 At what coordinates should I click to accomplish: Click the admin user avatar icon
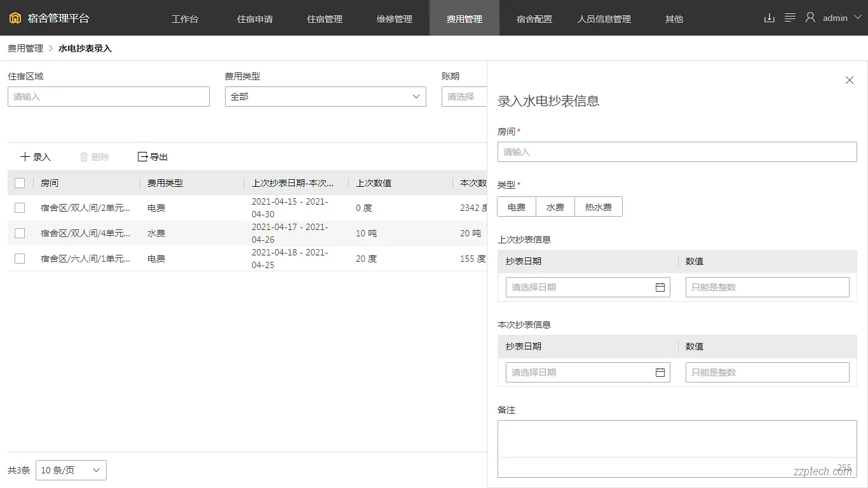(810, 17)
